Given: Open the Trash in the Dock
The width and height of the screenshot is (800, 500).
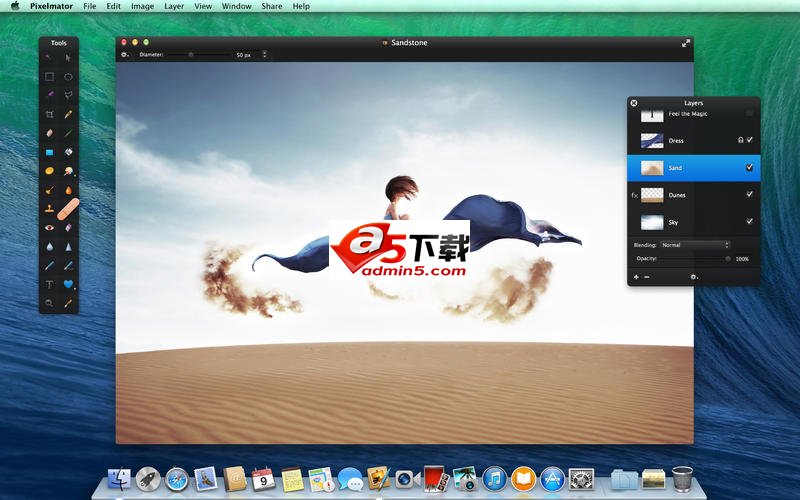Looking at the screenshot, I should point(682,479).
